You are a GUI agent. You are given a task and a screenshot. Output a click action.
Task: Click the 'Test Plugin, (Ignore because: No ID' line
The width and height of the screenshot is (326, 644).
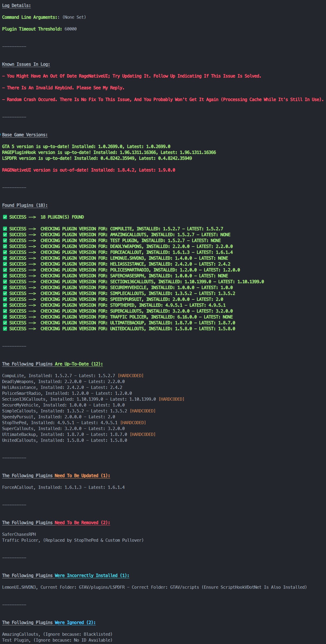57,640
